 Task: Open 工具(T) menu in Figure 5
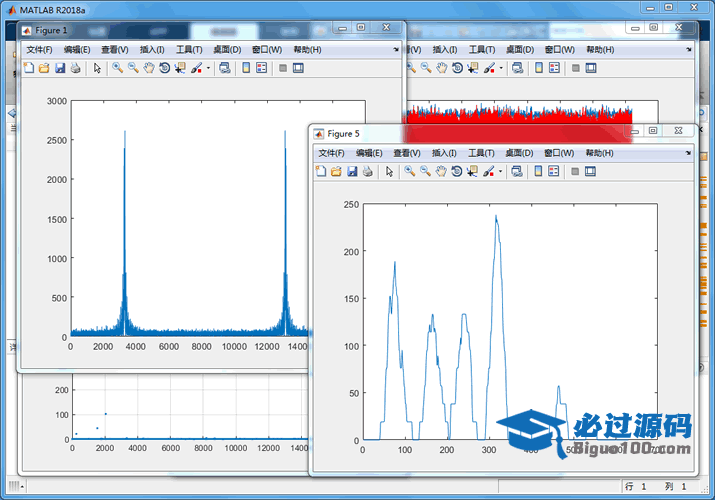click(481, 153)
